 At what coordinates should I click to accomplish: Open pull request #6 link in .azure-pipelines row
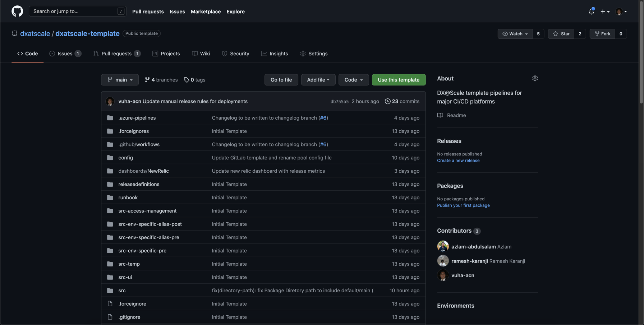pyautogui.click(x=323, y=118)
